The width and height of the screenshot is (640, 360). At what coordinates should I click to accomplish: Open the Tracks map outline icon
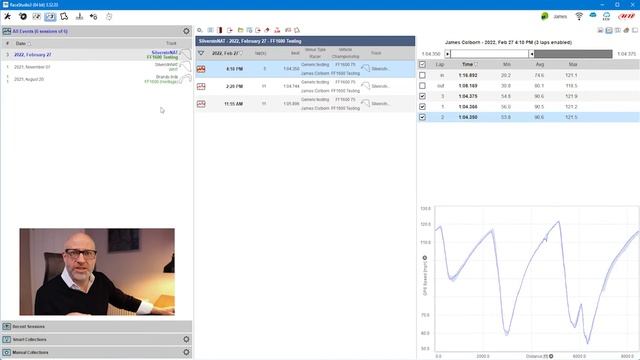[64, 16]
